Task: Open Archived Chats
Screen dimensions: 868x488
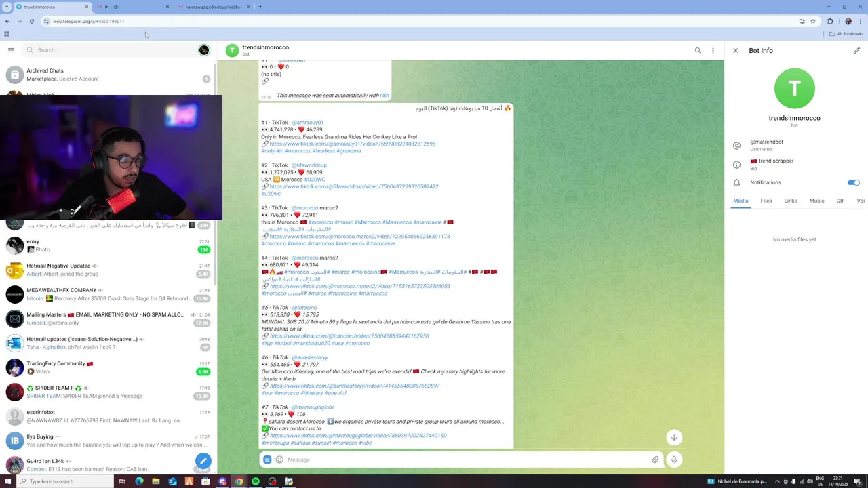Action: pos(108,75)
